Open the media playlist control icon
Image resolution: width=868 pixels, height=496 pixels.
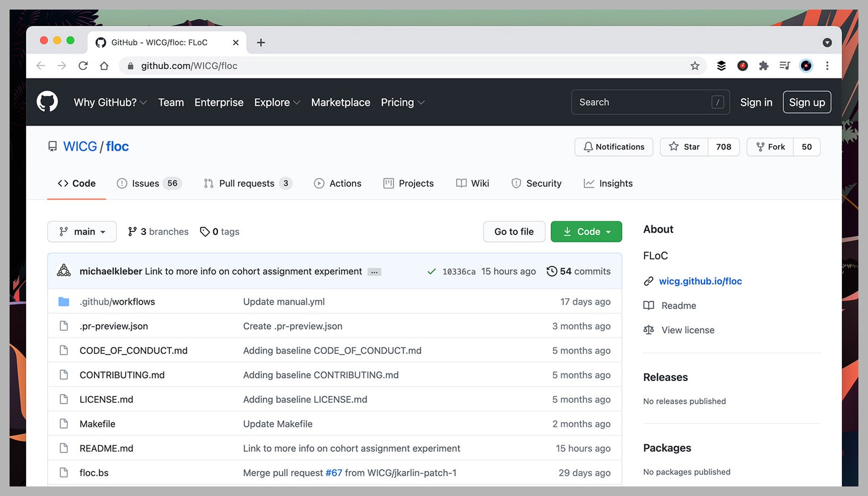coord(784,66)
